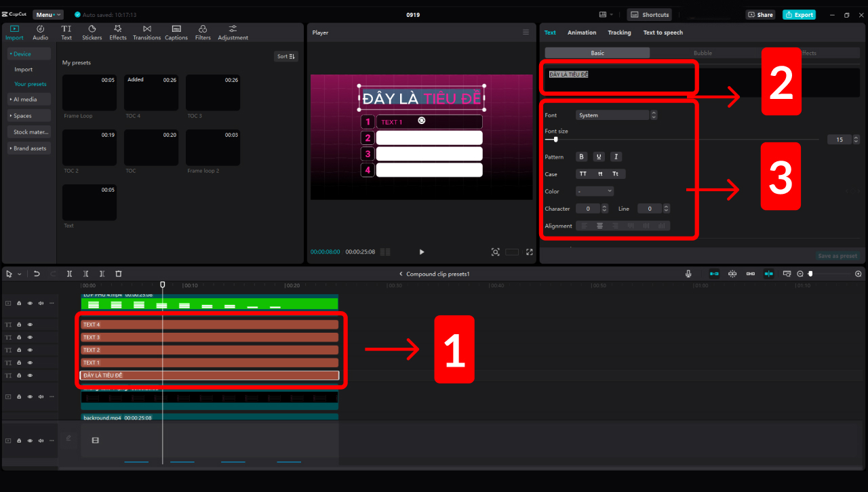This screenshot has width=868, height=492.
Task: Open the Color dropdown
Action: [x=595, y=191]
